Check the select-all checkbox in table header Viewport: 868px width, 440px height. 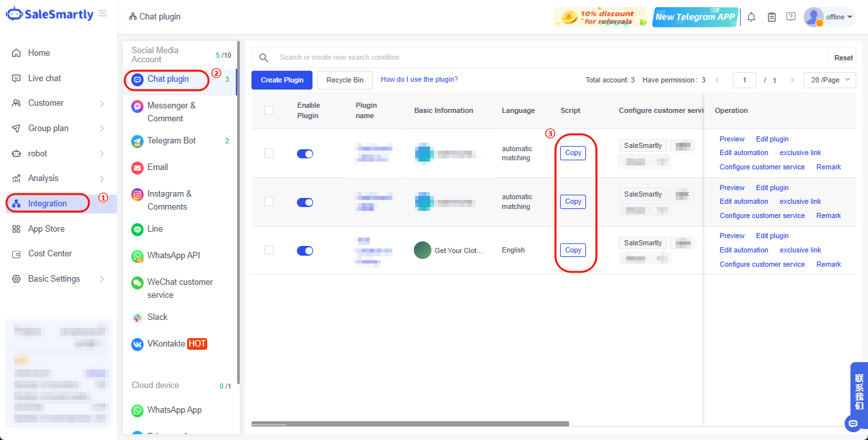pyautogui.click(x=269, y=110)
